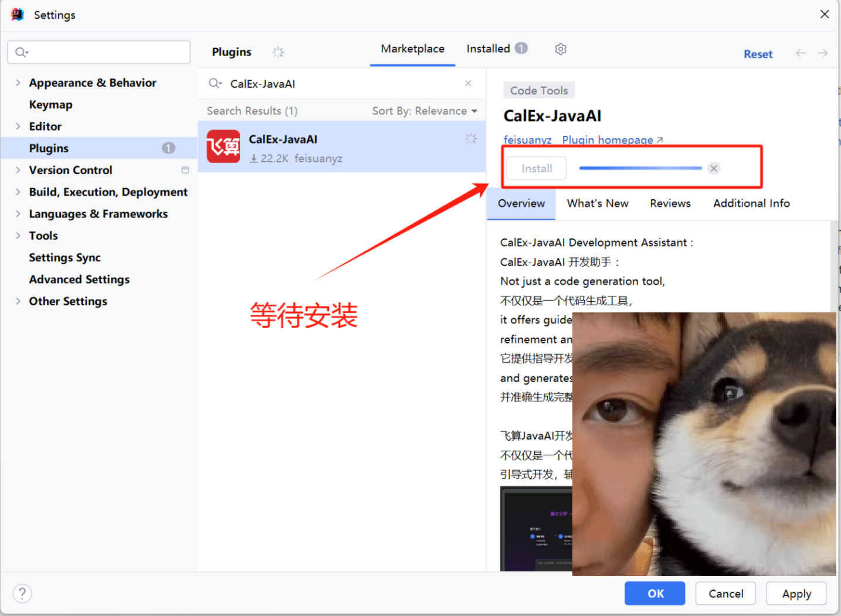Select CalEx-JavaAI in search results

pyautogui.click(x=342, y=147)
